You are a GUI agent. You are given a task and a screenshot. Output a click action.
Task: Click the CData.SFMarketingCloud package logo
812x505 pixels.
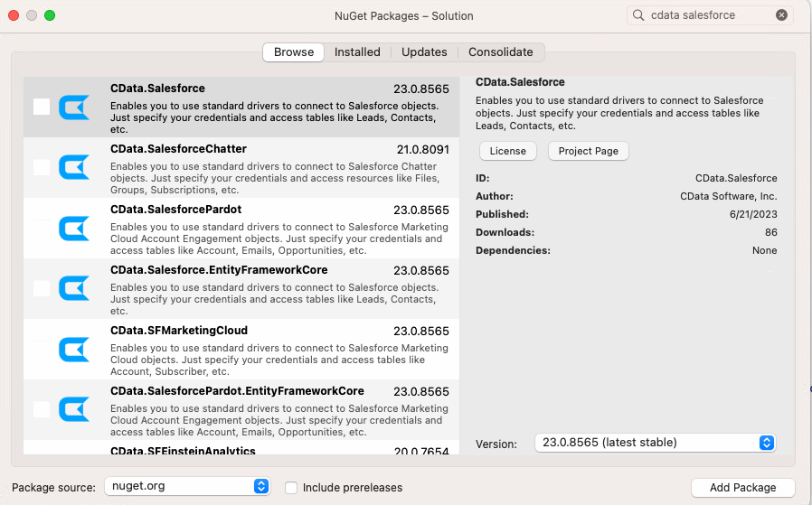(74, 350)
